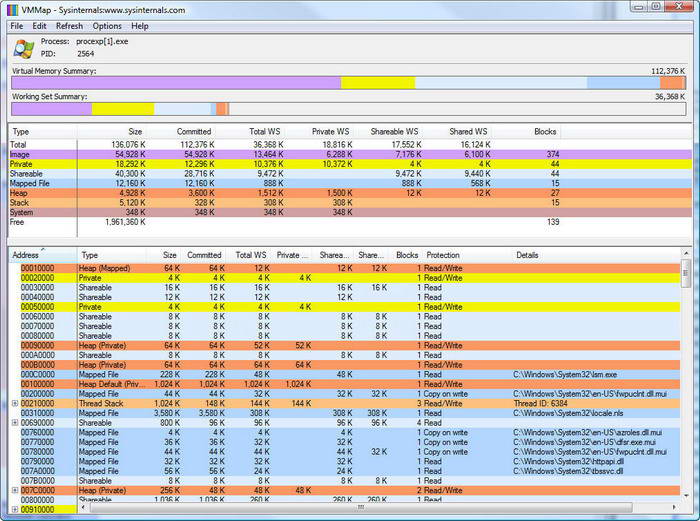Expand the 00690000 Shareable entry
This screenshot has height=521, width=700.
14,423
